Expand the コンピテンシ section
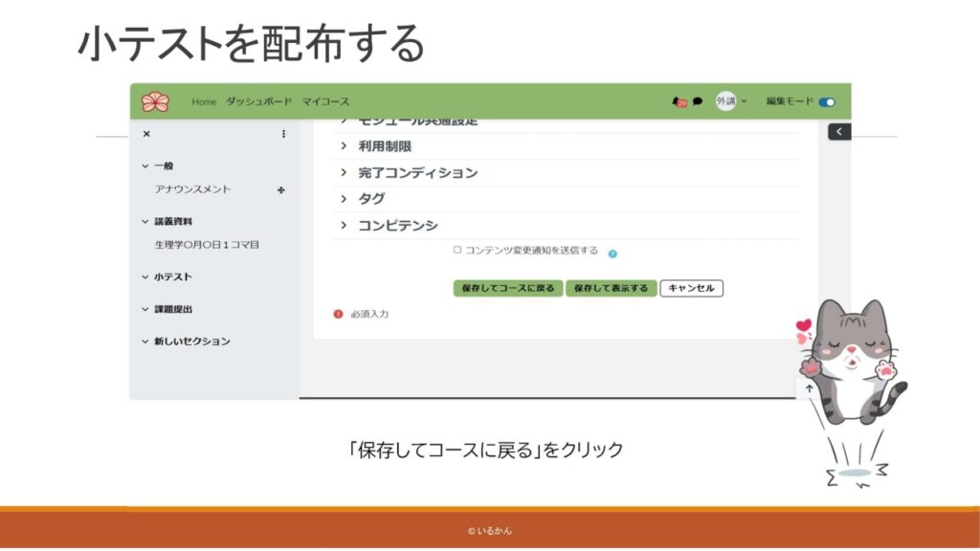 [x=397, y=226]
